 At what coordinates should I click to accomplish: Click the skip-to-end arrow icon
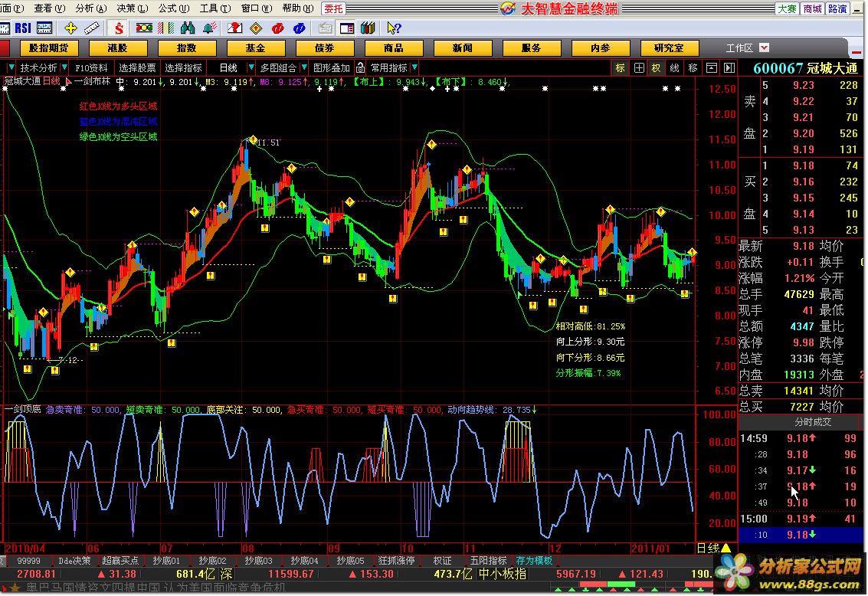[x=729, y=67]
